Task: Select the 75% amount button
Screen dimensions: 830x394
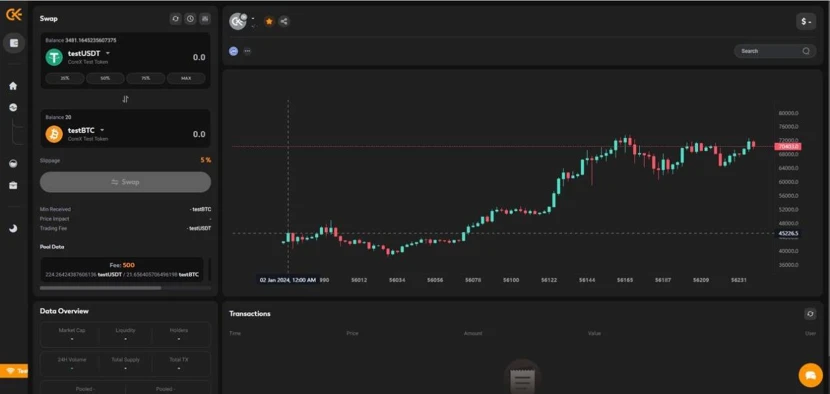Action: 146,78
